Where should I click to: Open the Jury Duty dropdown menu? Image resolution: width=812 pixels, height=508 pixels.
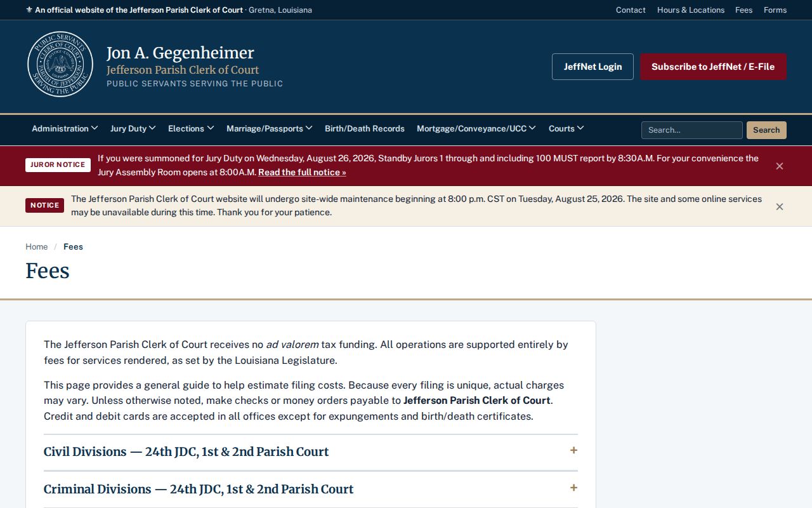pyautogui.click(x=133, y=128)
